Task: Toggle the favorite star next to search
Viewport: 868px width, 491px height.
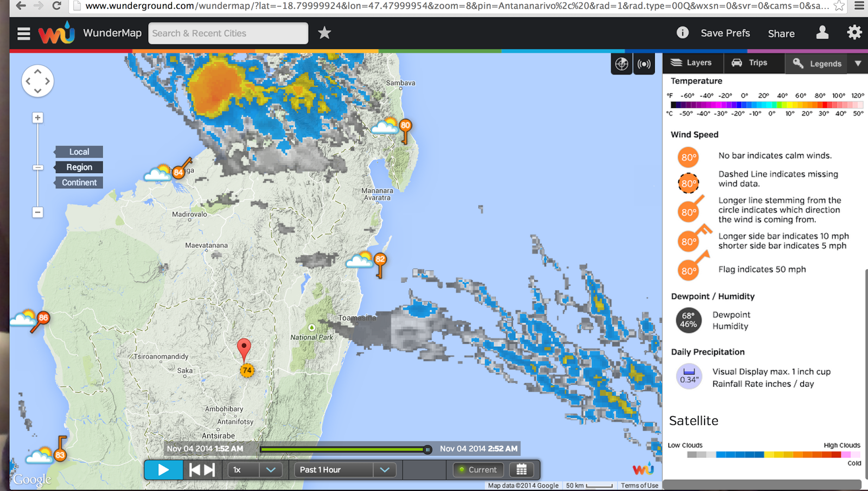Action: 324,33
